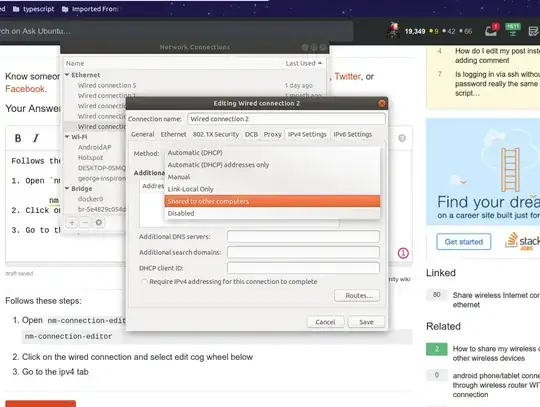This screenshot has width=540, height=407.
Task: Collapse the Wi-Fi connections group
Action: [68, 137]
